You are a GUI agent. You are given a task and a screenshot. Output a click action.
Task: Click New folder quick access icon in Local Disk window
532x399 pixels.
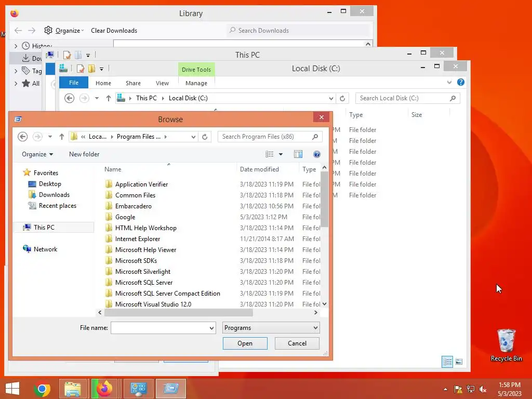click(x=91, y=69)
